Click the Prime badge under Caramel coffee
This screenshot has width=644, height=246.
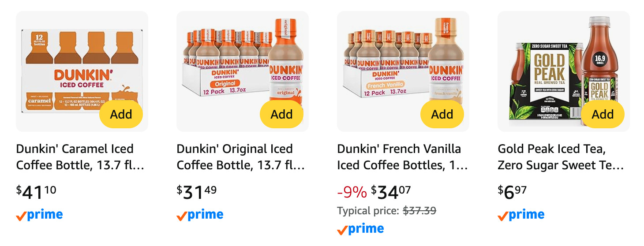point(39,215)
